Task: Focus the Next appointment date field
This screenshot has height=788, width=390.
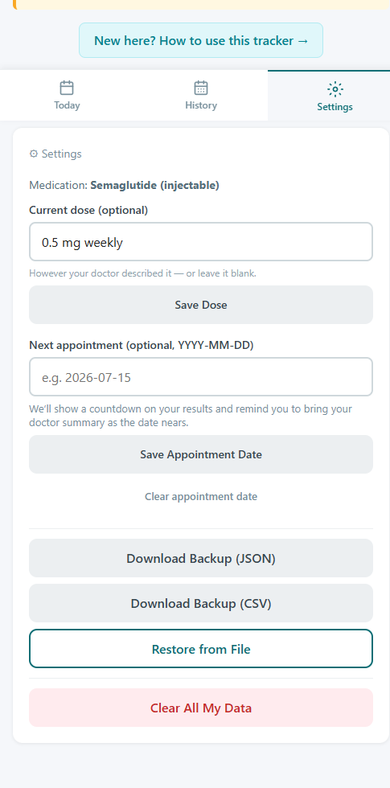Action: click(201, 377)
